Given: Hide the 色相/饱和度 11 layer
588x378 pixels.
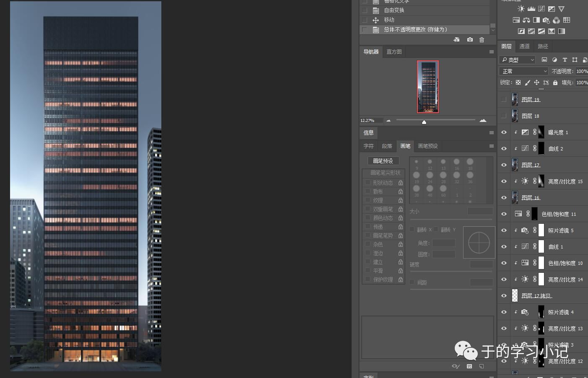Looking at the screenshot, I should click(x=504, y=214).
